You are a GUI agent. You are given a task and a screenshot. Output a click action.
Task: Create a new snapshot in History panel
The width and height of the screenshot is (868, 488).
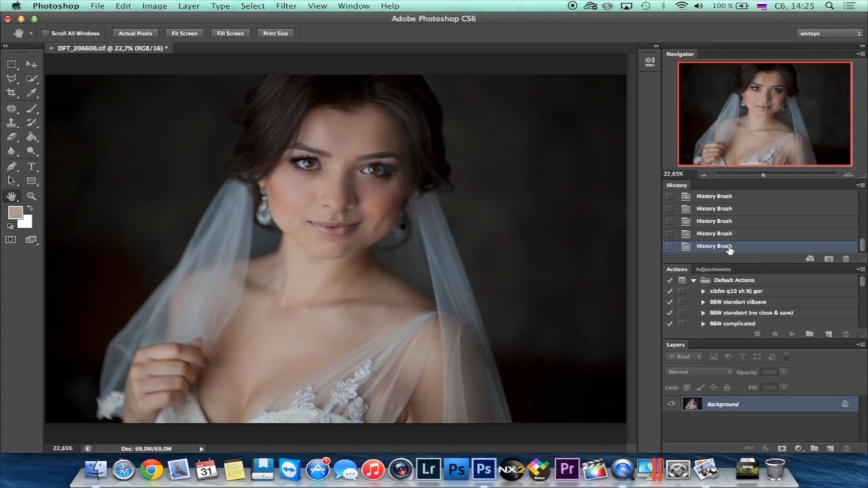(x=829, y=259)
